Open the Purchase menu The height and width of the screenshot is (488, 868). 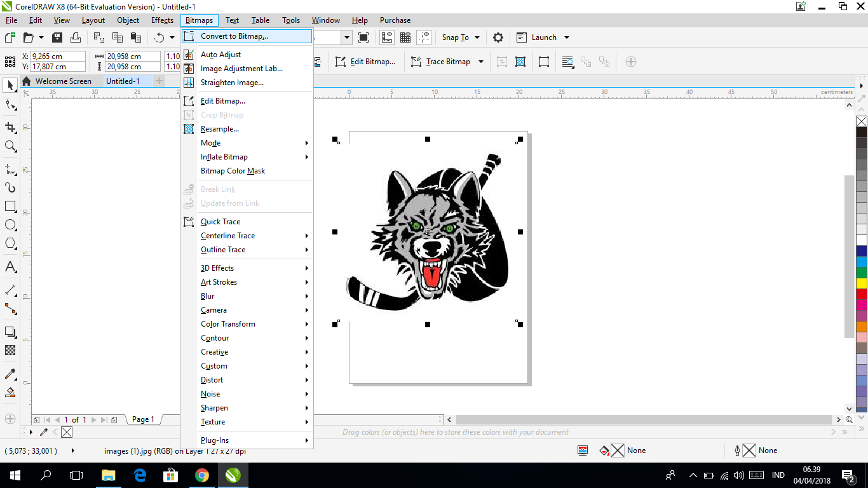tap(395, 20)
